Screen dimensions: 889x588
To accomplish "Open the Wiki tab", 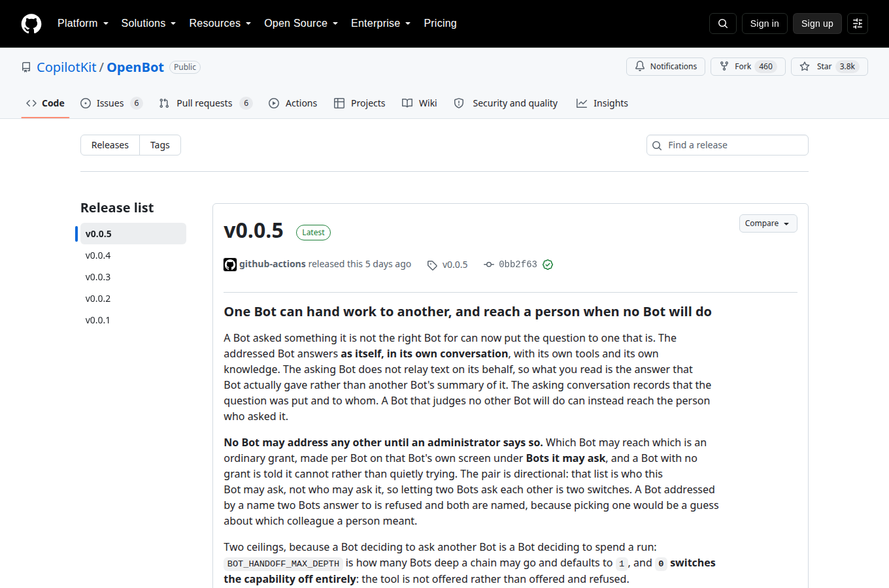I will click(420, 103).
